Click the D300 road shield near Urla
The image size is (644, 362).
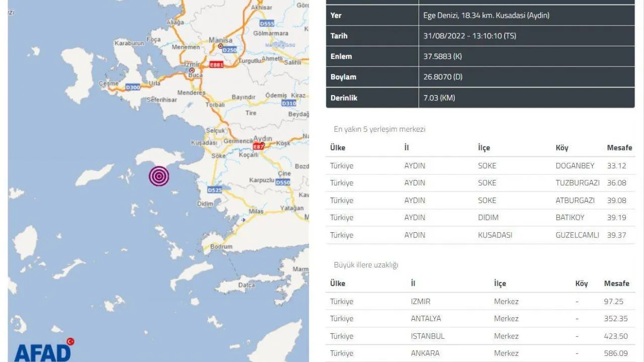[x=132, y=87]
